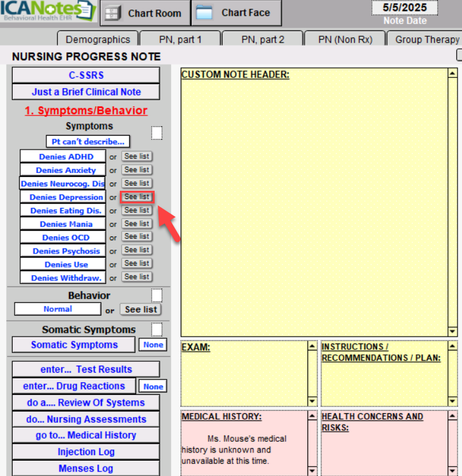Check the Somatic Symptoms checkbox

(157, 330)
